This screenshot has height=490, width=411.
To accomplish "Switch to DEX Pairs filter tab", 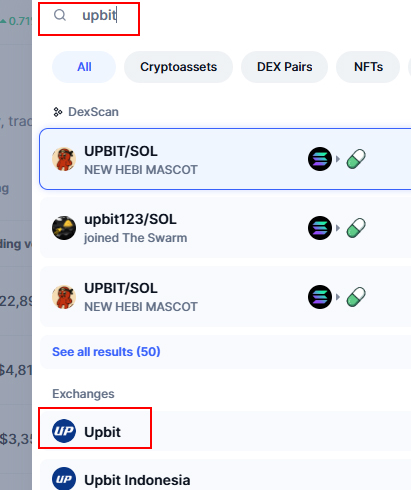I will [284, 67].
